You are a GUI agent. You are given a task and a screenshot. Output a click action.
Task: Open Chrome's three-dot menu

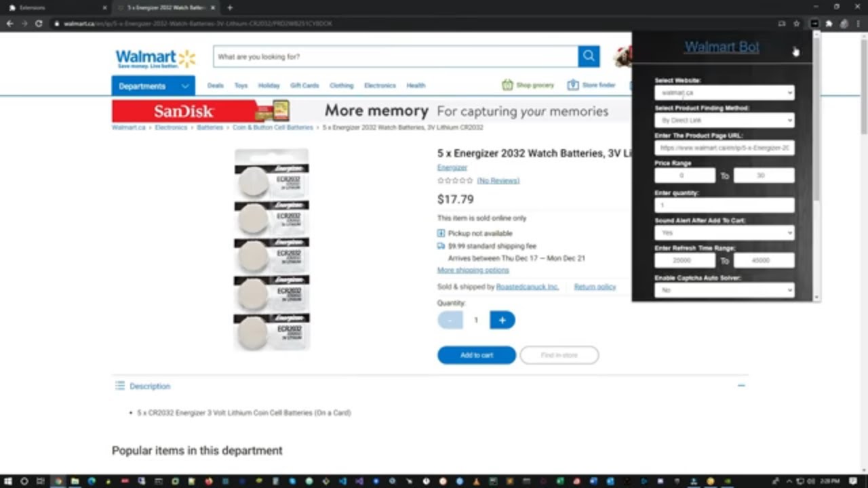tap(859, 24)
